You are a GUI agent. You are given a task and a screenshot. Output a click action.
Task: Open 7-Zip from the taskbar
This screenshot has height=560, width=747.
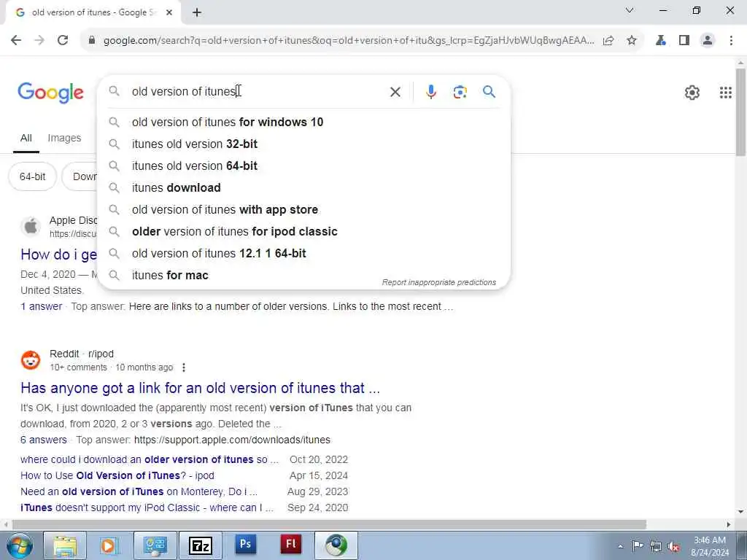(200, 545)
